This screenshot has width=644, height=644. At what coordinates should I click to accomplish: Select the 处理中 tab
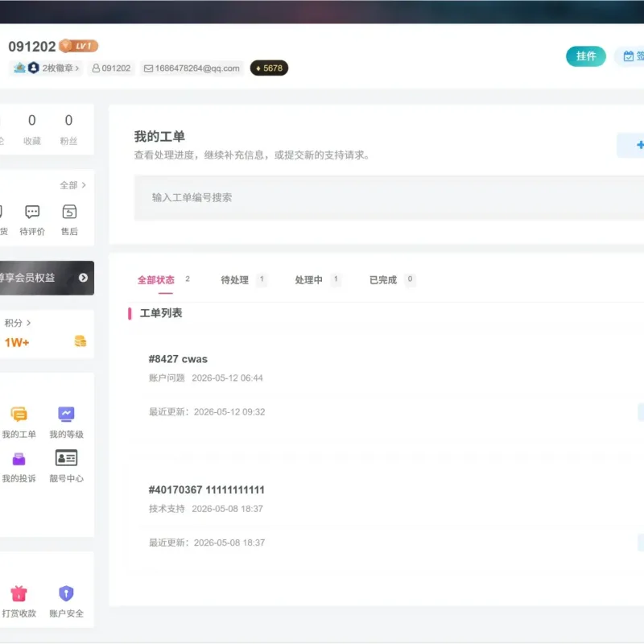coord(317,280)
